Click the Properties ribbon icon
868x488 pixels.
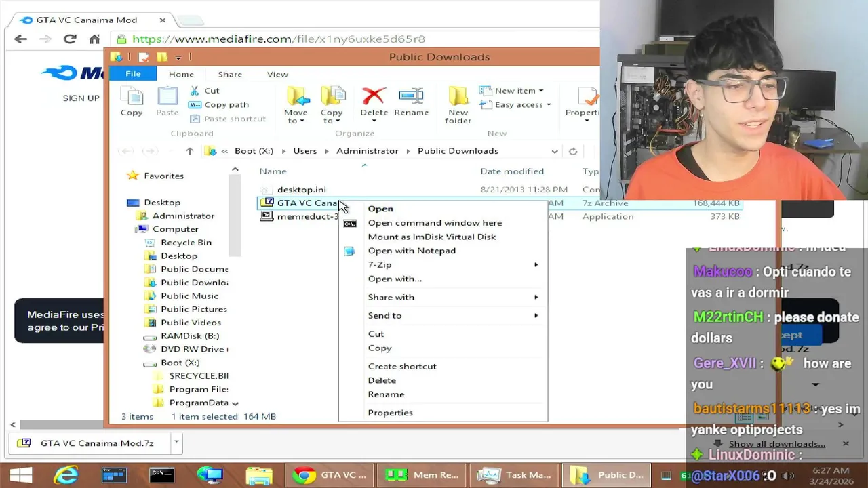(x=587, y=96)
